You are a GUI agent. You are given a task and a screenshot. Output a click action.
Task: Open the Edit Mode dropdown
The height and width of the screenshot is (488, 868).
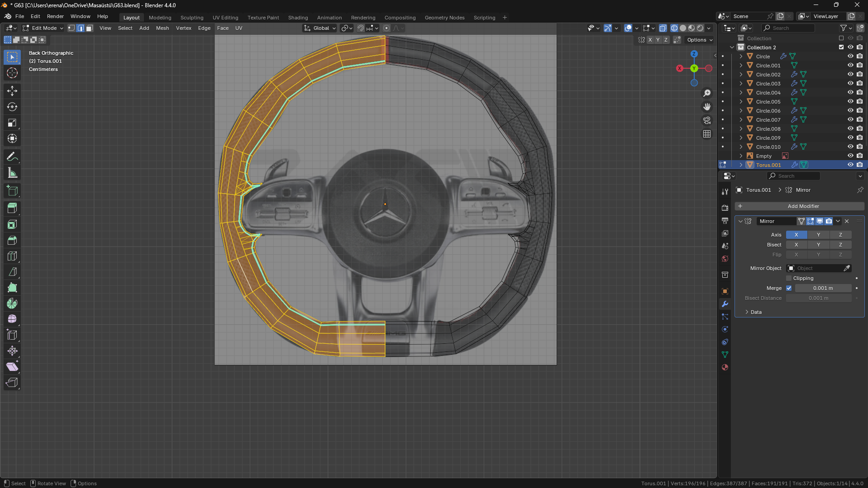pyautogui.click(x=43, y=28)
